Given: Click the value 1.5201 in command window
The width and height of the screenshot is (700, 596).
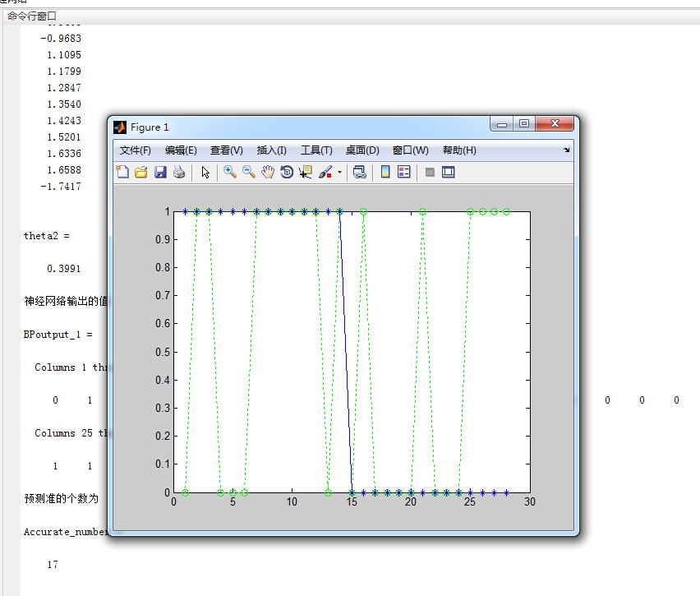Looking at the screenshot, I should click(x=64, y=137).
